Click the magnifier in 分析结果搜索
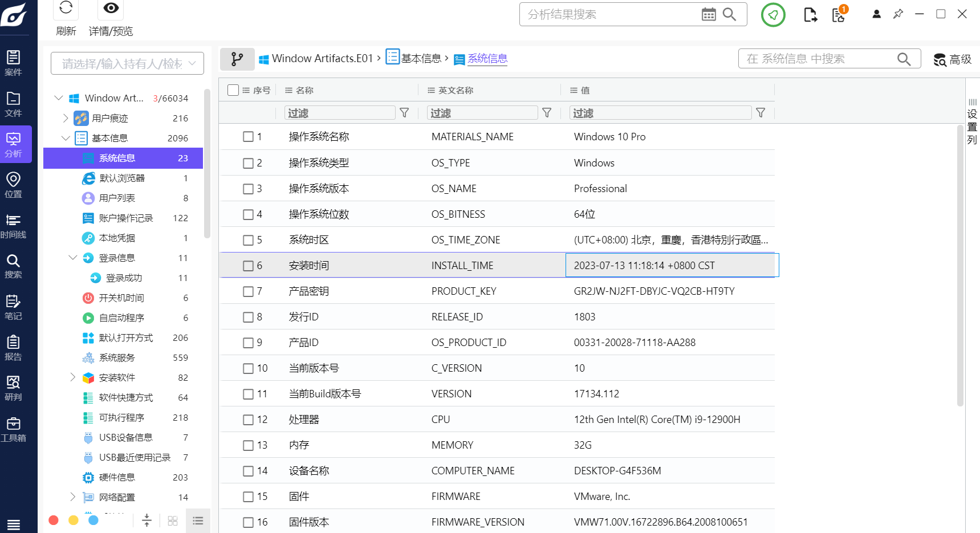 click(x=729, y=14)
